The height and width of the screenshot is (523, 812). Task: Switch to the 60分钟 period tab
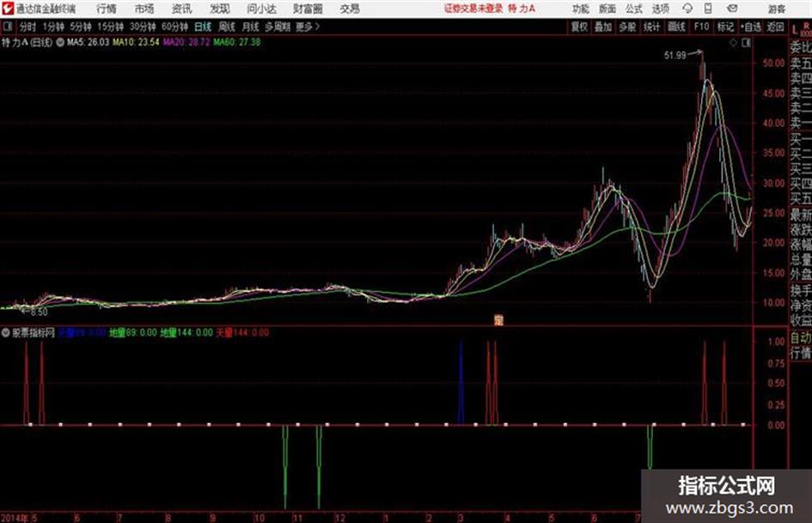click(175, 27)
